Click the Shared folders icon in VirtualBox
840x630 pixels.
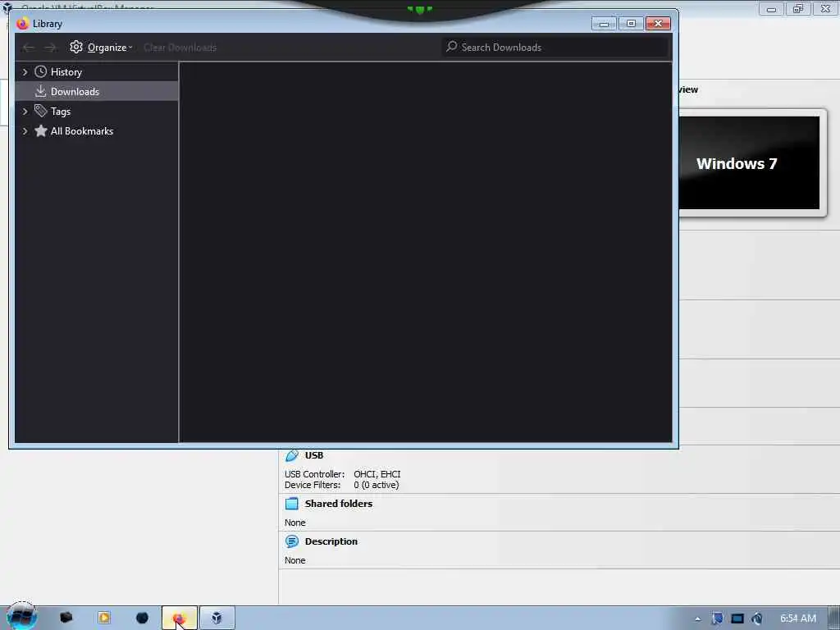[292, 504]
